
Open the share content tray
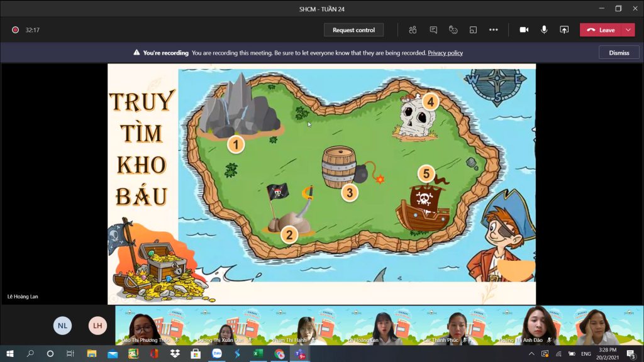pyautogui.click(x=564, y=30)
